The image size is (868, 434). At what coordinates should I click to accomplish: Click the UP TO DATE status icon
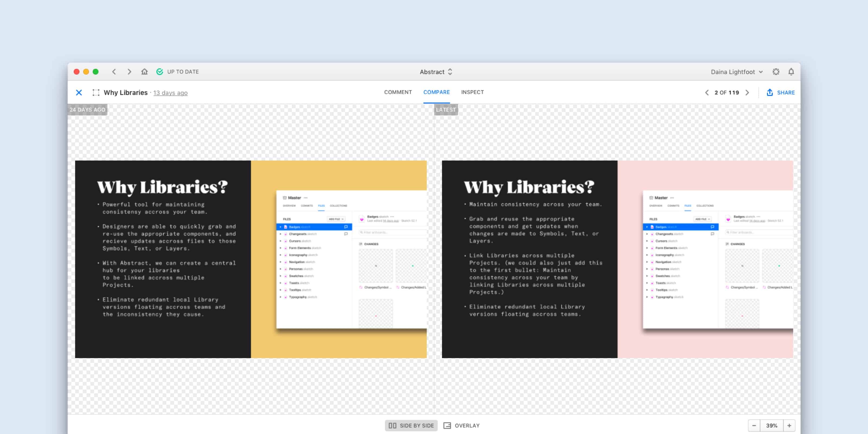coord(160,71)
